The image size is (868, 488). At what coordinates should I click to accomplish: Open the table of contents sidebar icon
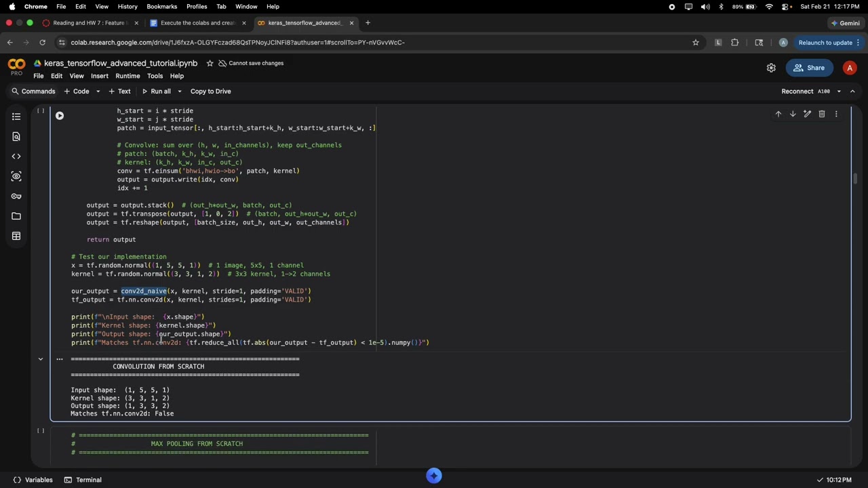(16, 117)
